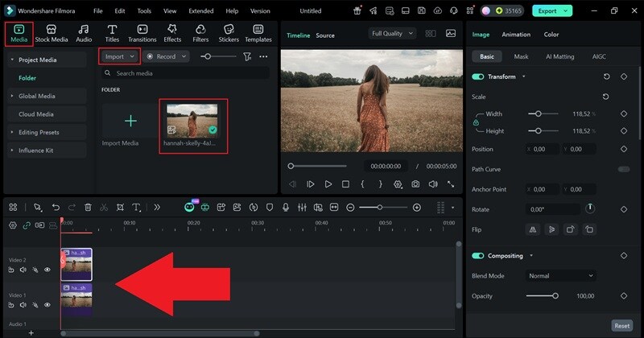Lock the Video 2 track
The width and height of the screenshot is (644, 338).
(11, 270)
